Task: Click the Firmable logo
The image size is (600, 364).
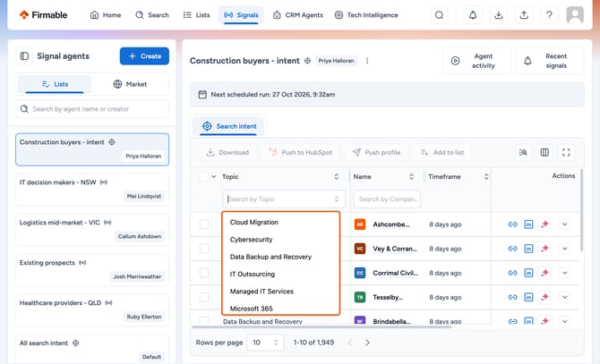Action: [x=43, y=15]
